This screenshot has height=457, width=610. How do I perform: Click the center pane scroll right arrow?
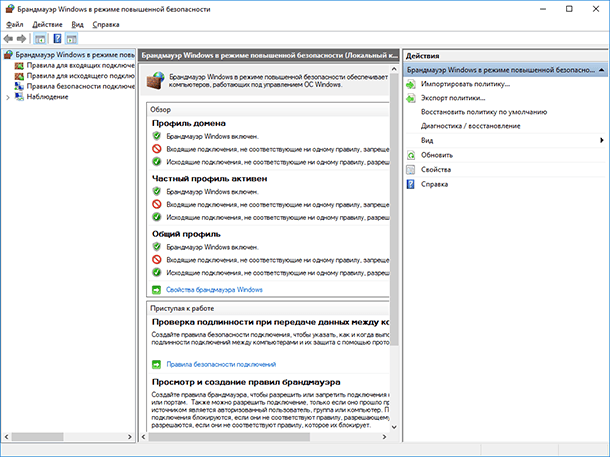pos(384,437)
